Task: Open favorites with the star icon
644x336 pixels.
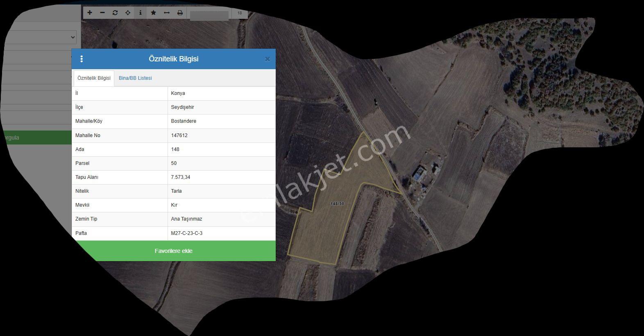Action: click(153, 13)
